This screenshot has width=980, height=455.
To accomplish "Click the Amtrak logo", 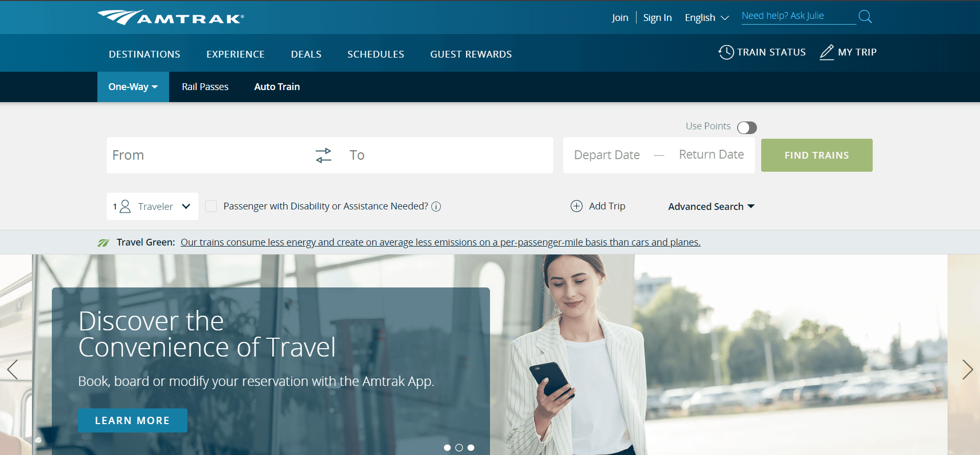I will pos(171,18).
